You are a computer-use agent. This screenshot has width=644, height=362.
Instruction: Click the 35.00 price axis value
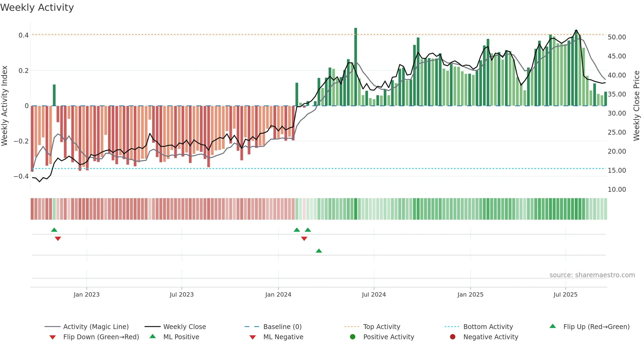pyautogui.click(x=617, y=94)
